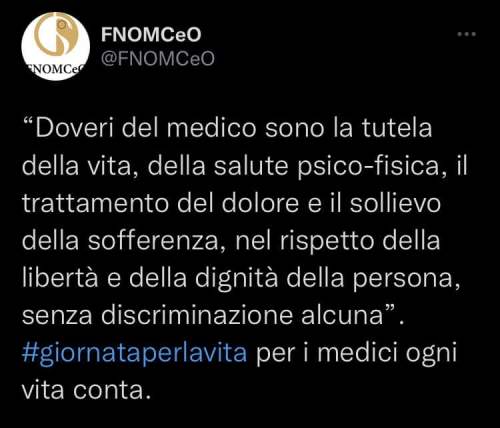Open the #giornataperlavita hashtag
Image resolution: width=500 pixels, height=428 pixels.
coord(135,353)
